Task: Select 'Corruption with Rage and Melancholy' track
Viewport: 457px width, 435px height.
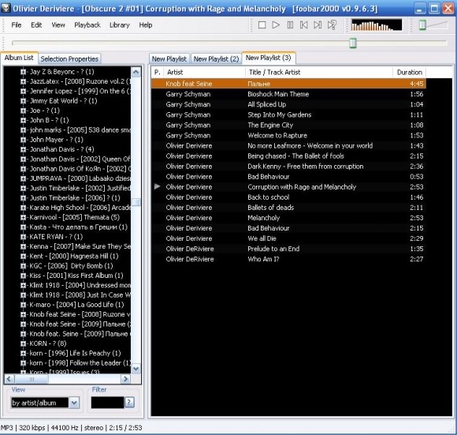Action: point(289,187)
